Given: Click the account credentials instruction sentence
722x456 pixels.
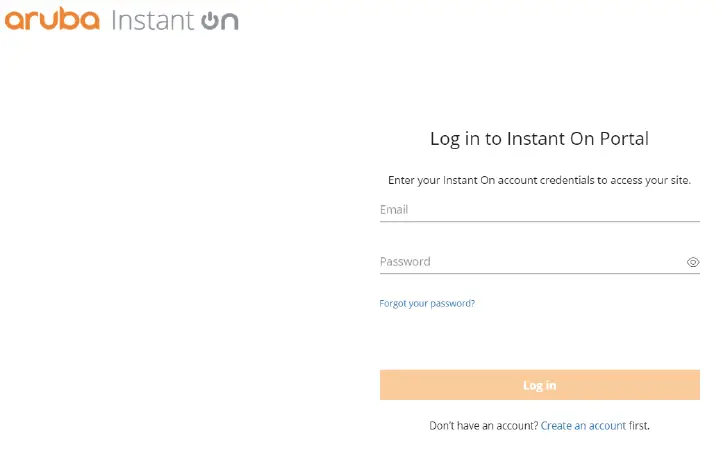Looking at the screenshot, I should (539, 181).
